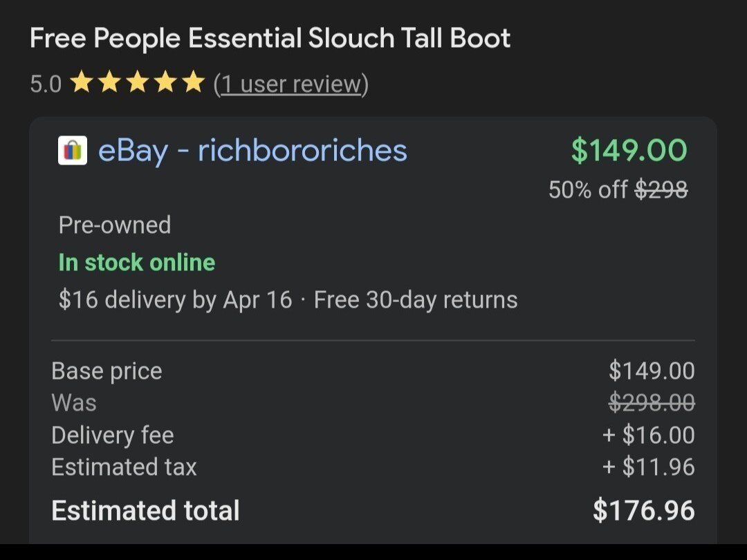Click the Estimated tax label
This screenshot has width=747, height=560.
coord(124,467)
